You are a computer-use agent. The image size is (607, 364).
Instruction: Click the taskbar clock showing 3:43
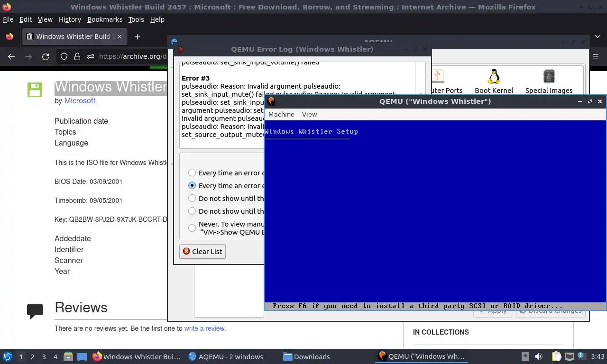click(x=598, y=356)
